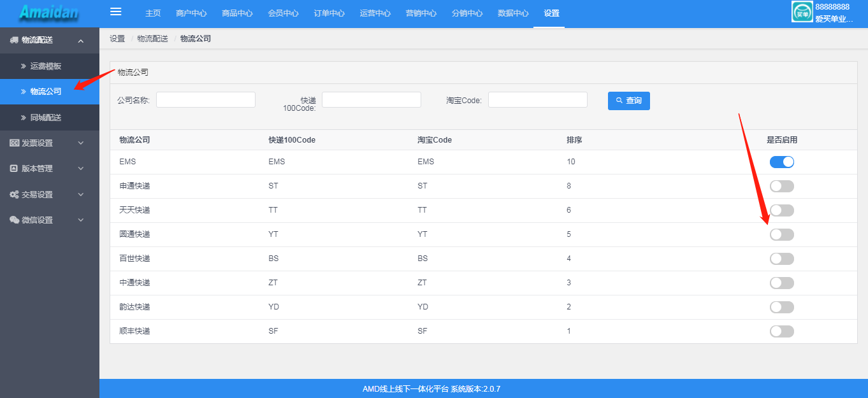
Task: Turn on the 百世快递 switch
Action: [782, 259]
